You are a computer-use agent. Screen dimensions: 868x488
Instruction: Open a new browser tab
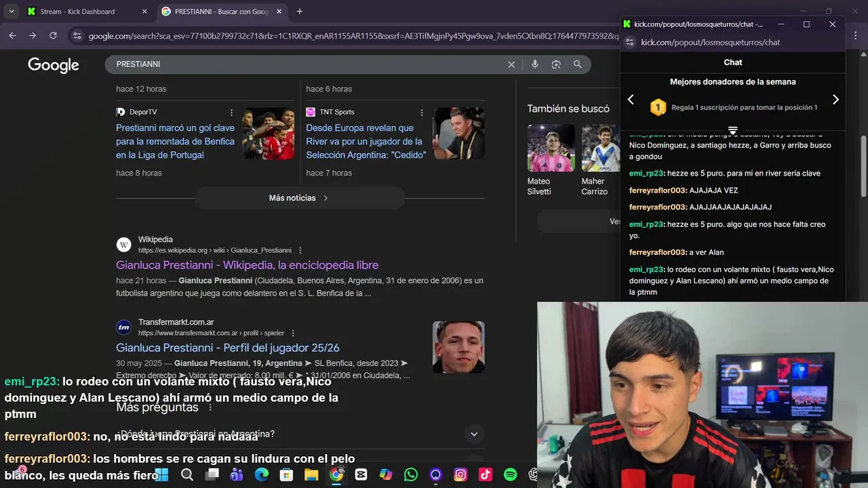(x=300, y=12)
